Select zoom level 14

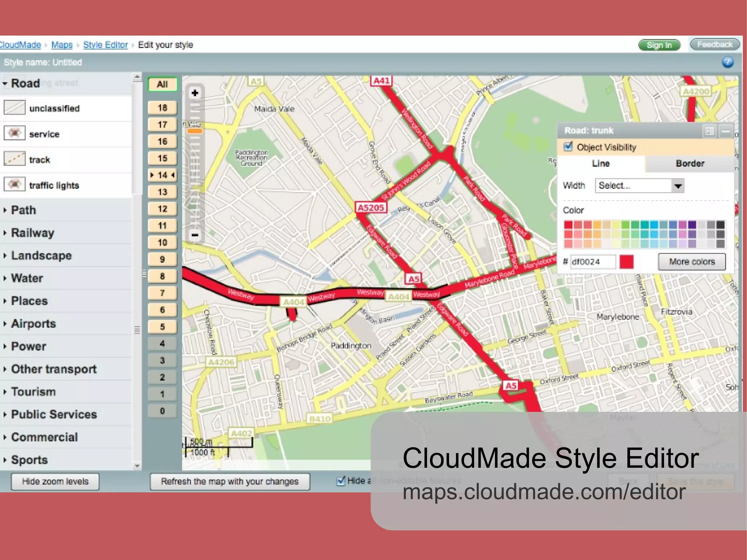pos(162,175)
